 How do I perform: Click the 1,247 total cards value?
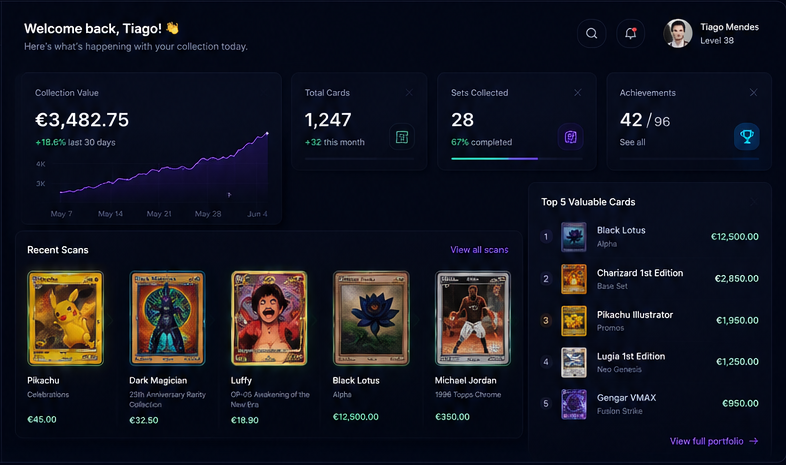(328, 120)
